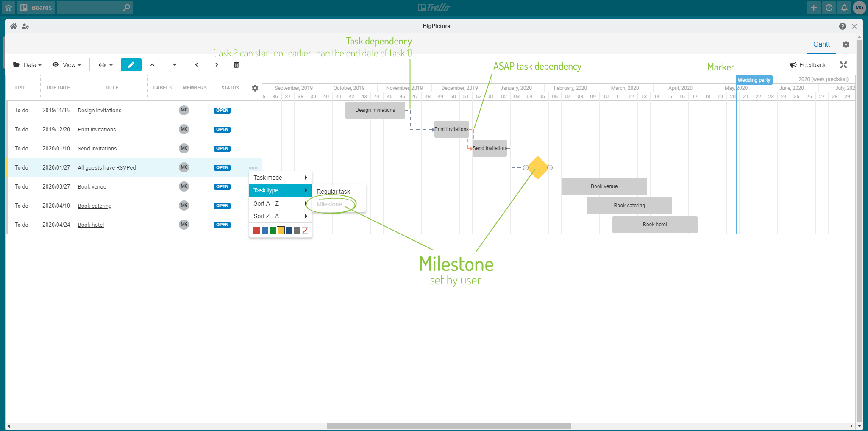This screenshot has height=431, width=868.
Task: Click the move task down chevron
Action: 175,65
